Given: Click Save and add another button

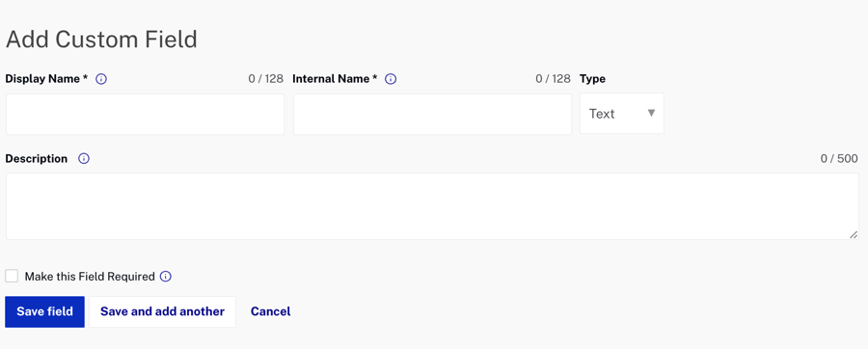Looking at the screenshot, I should pos(162,311).
